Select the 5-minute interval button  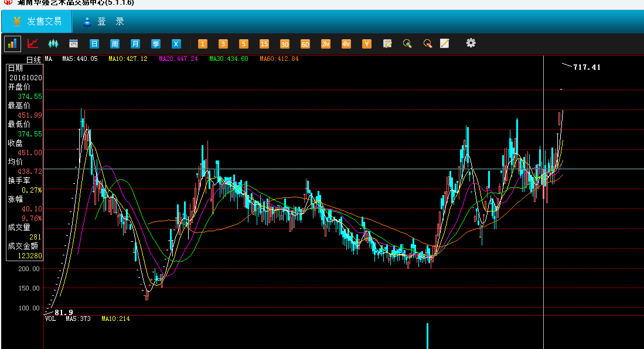pos(244,44)
